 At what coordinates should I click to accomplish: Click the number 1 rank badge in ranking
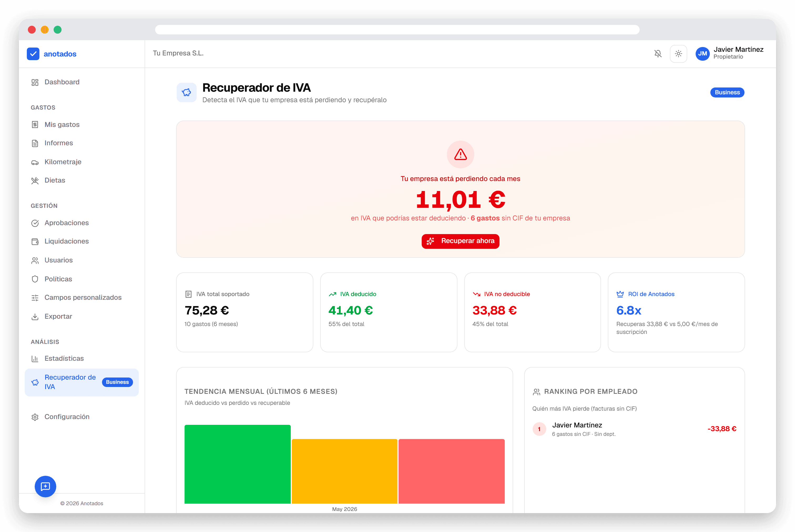coord(539,429)
